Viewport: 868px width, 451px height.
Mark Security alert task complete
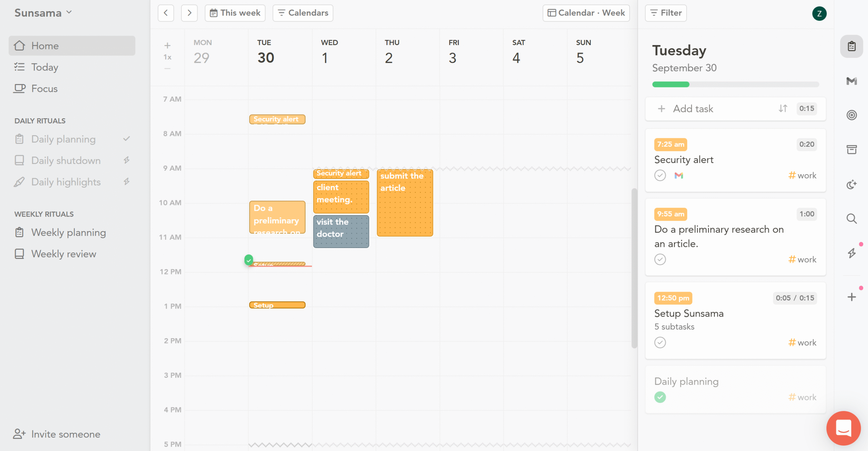point(660,176)
